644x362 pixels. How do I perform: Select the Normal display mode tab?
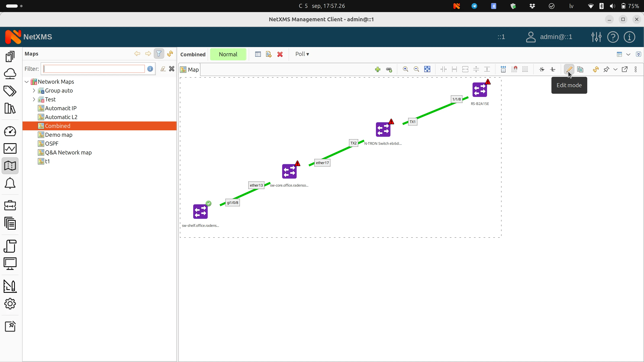[228, 54]
